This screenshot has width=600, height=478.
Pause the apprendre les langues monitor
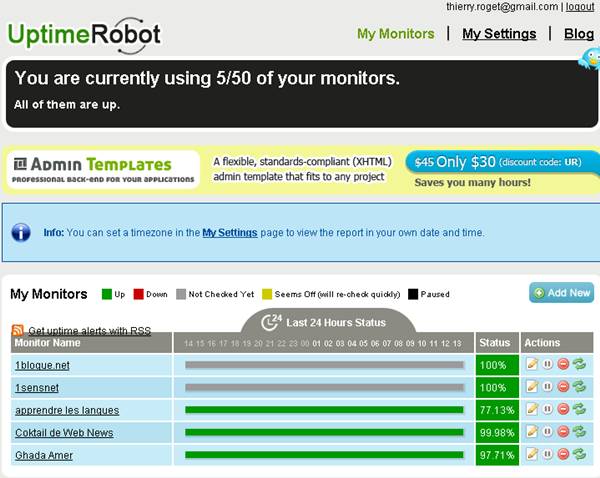[548, 409]
